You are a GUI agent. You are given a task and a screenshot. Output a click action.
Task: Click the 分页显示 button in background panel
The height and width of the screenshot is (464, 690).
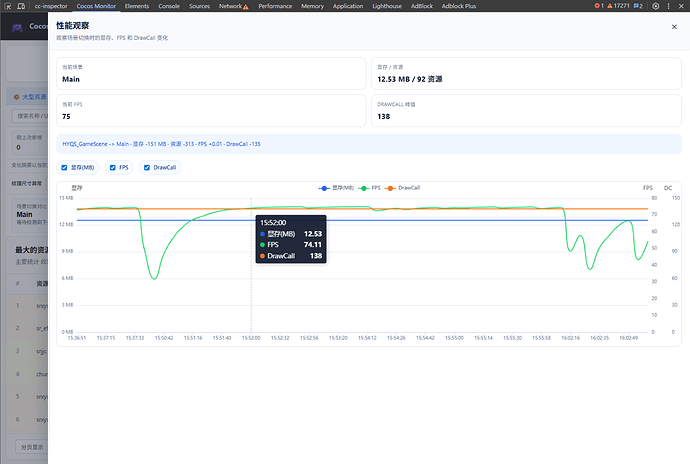[31, 447]
